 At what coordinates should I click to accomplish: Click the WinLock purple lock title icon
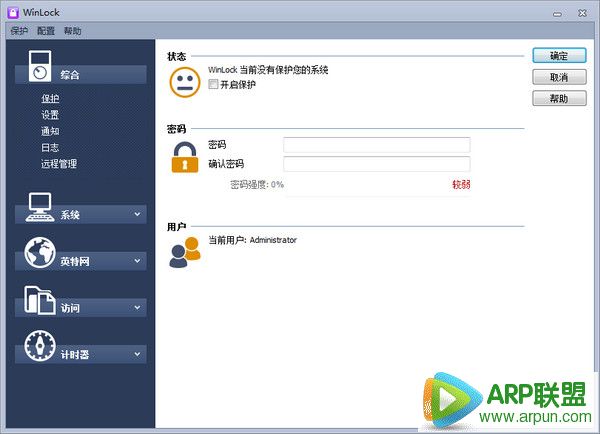tap(13, 13)
